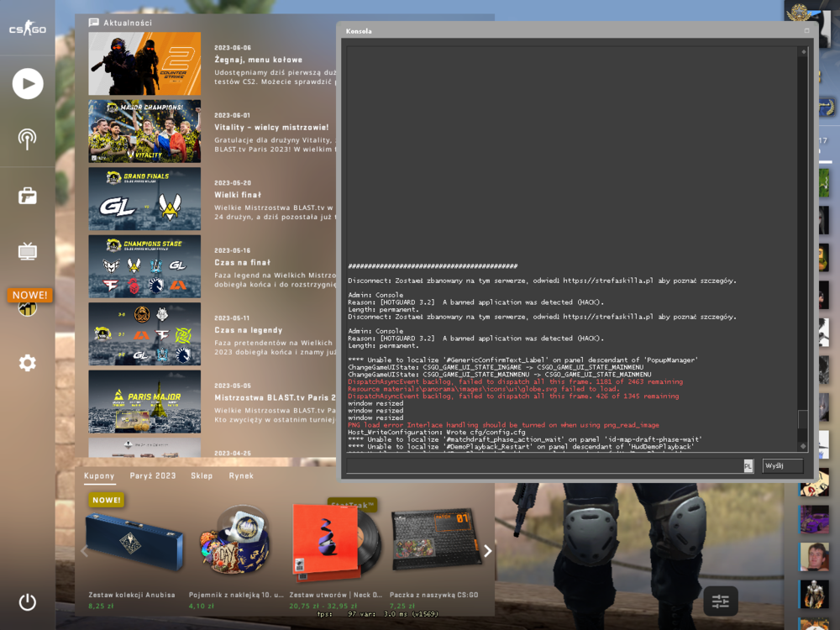The image size is (840, 630).
Task: Click headline Vitality – wielcy mistrzowie!
Action: point(271,128)
